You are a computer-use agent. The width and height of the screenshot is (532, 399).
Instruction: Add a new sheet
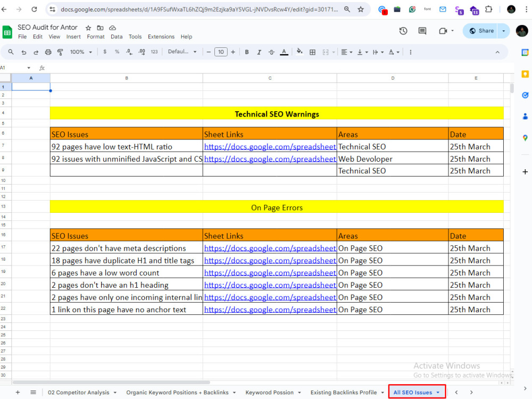18,392
